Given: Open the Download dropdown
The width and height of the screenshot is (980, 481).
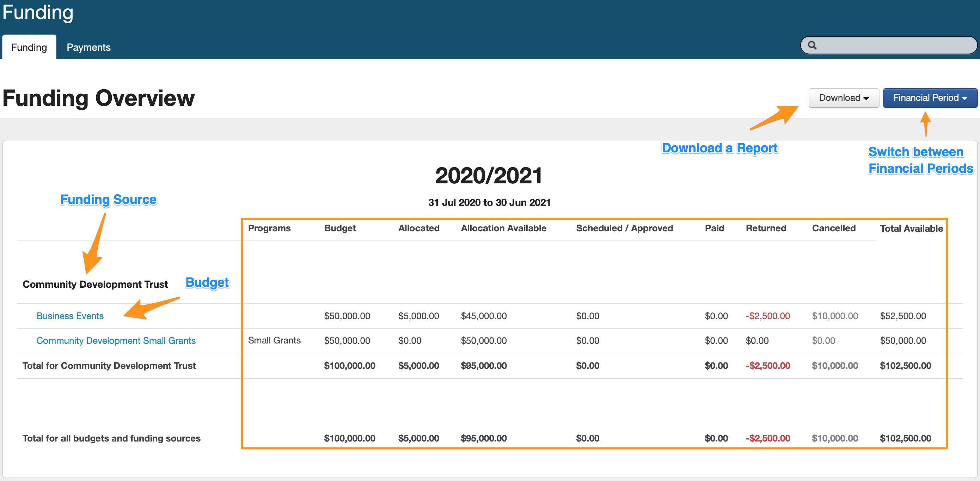Looking at the screenshot, I should pos(844,98).
